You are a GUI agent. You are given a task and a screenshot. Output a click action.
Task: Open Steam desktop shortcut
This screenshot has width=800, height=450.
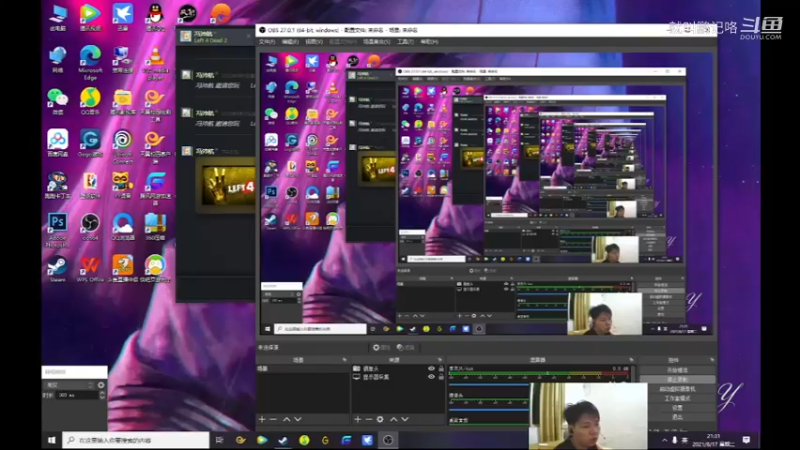58,269
